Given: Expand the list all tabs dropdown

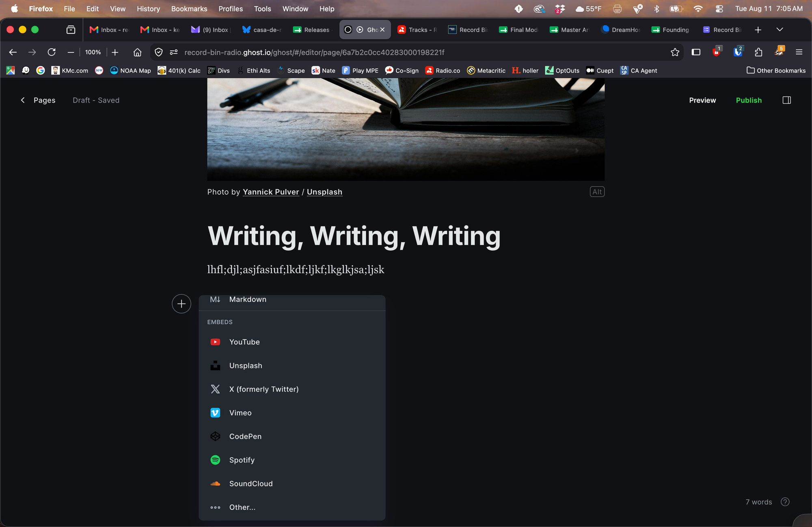Looking at the screenshot, I should [x=780, y=30].
